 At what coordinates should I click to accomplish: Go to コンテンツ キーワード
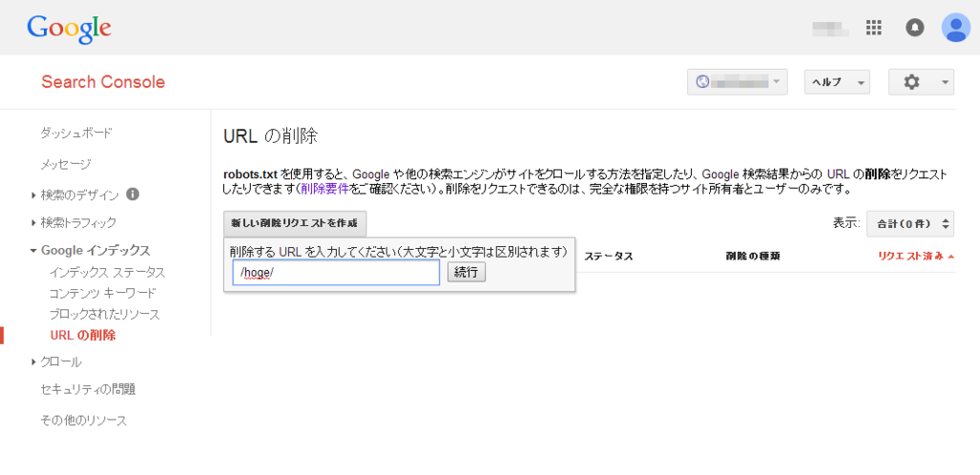(102, 293)
